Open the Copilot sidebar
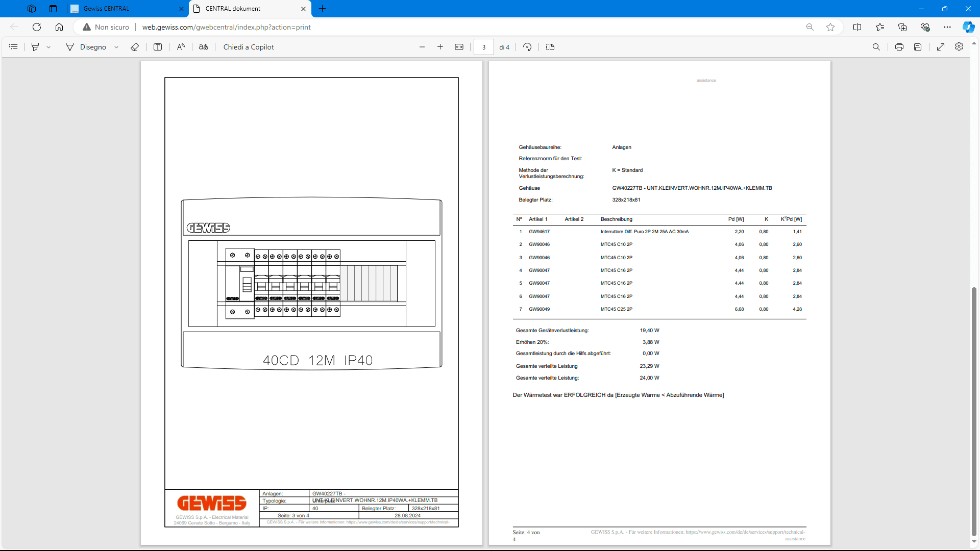 [968, 27]
